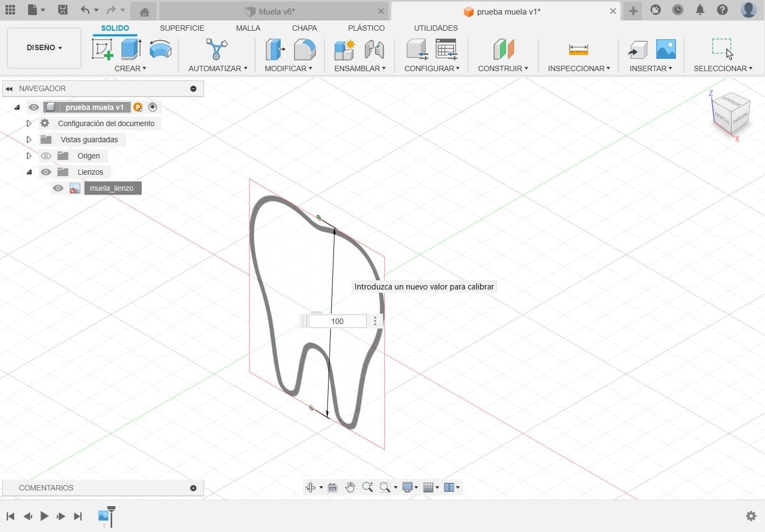The height and width of the screenshot is (532, 765).
Task: Switch to the SUPERFICIE ribbon tab
Action: coord(182,28)
